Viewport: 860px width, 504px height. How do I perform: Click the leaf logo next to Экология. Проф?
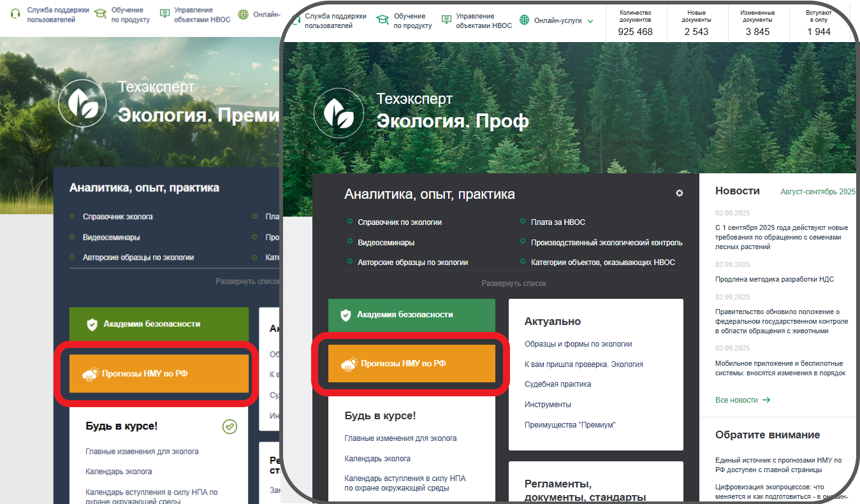338,113
